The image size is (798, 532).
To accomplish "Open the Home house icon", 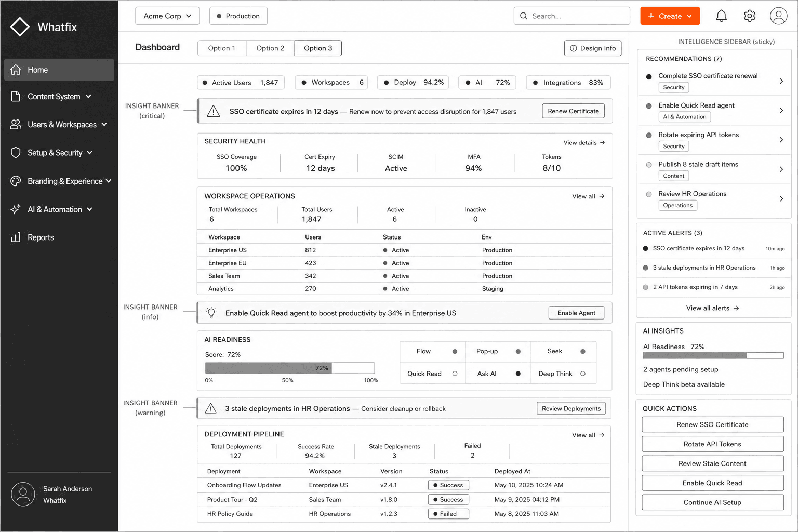I will tap(16, 70).
